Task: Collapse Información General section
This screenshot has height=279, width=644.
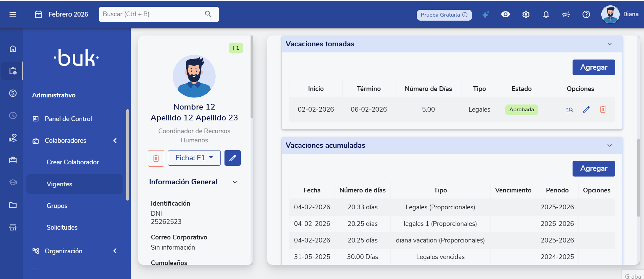Action: [x=235, y=182]
